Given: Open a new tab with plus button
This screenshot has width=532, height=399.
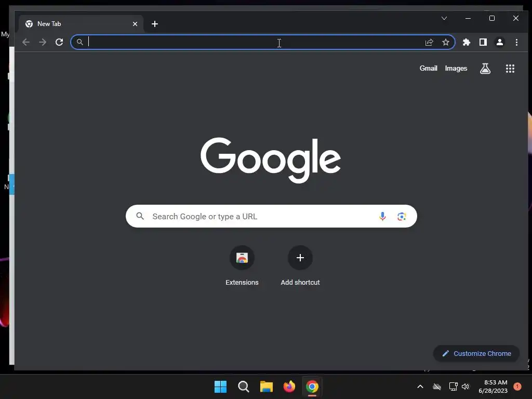Looking at the screenshot, I should pos(155,24).
